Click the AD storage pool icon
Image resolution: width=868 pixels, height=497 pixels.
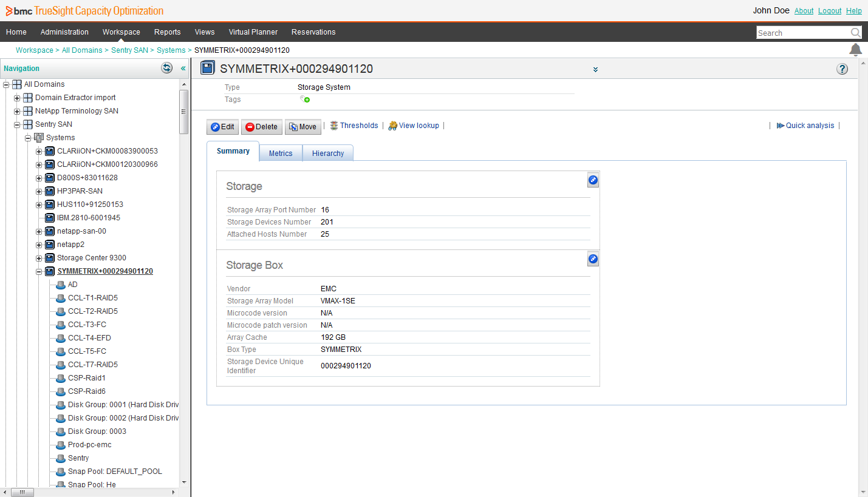click(x=61, y=285)
